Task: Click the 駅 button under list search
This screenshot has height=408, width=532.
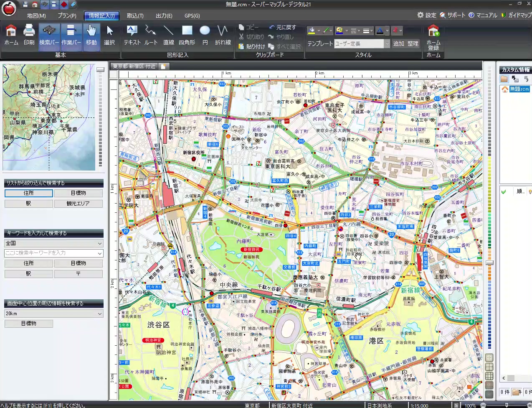Action: [x=29, y=204]
